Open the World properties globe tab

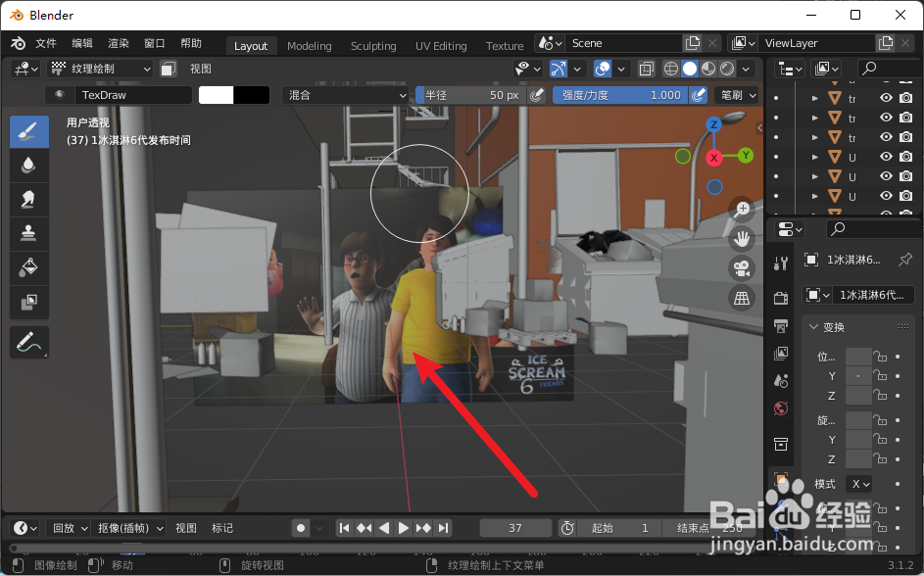pyautogui.click(x=781, y=408)
